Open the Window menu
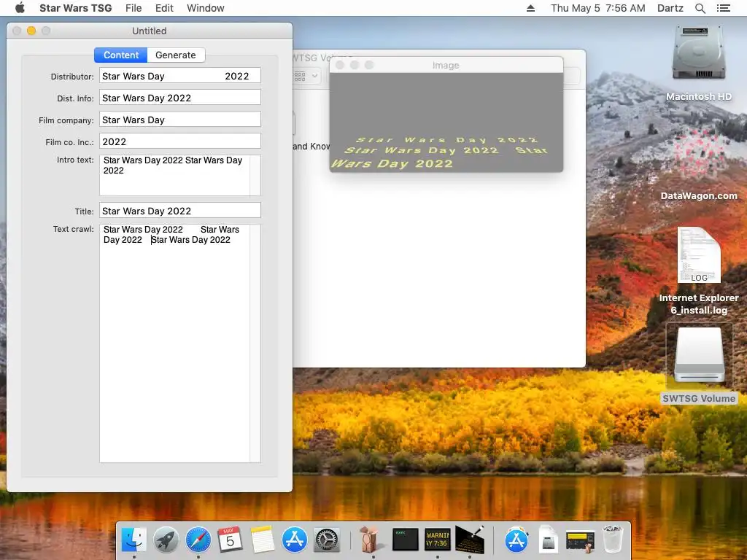 [205, 8]
